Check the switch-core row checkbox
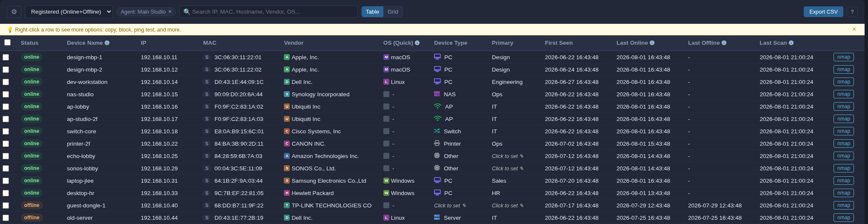The width and height of the screenshot is (868, 224). coord(6,131)
